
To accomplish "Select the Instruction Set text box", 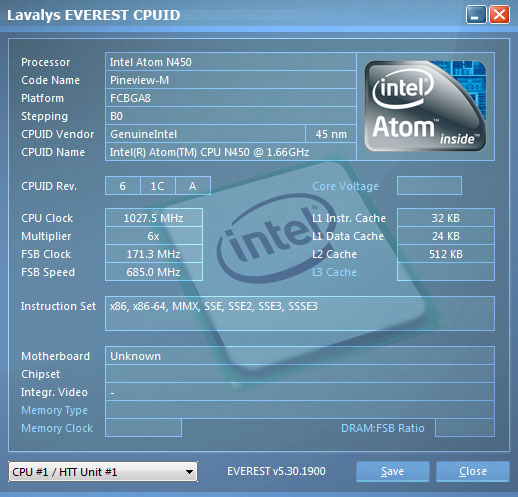I will [300, 313].
